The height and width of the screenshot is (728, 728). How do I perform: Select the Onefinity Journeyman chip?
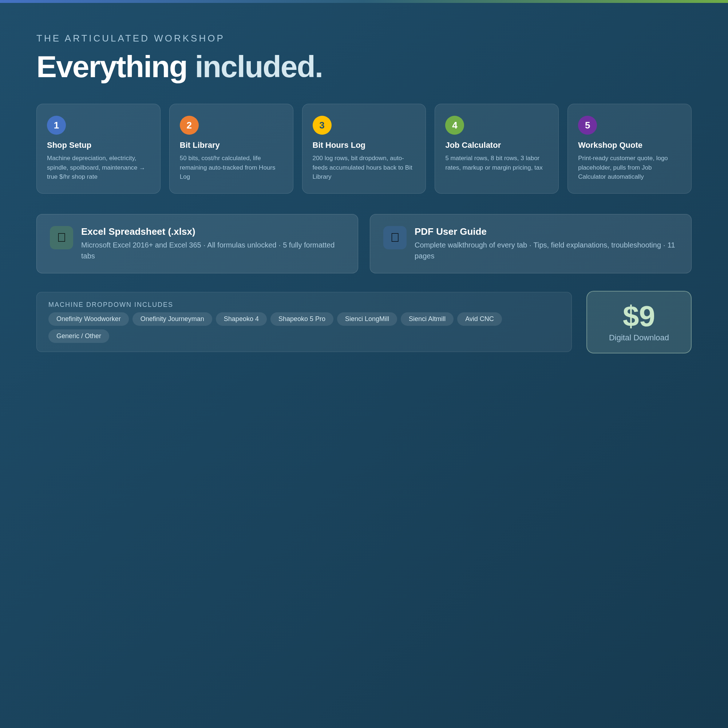pos(172,319)
